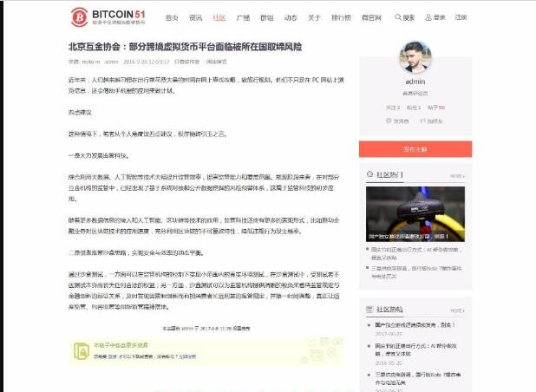Open search via the magnifier icon
Screen dimensions: 536x392
click(398, 17)
